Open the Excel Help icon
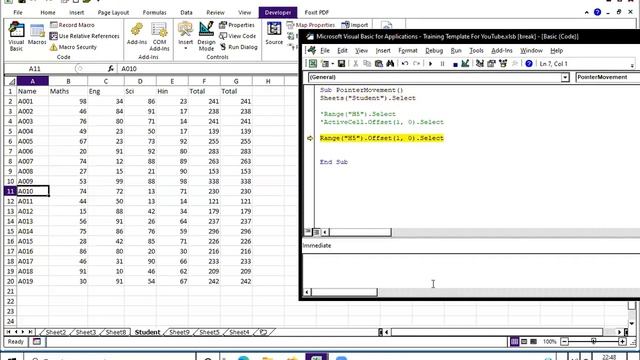The image size is (640, 360). (x=597, y=12)
